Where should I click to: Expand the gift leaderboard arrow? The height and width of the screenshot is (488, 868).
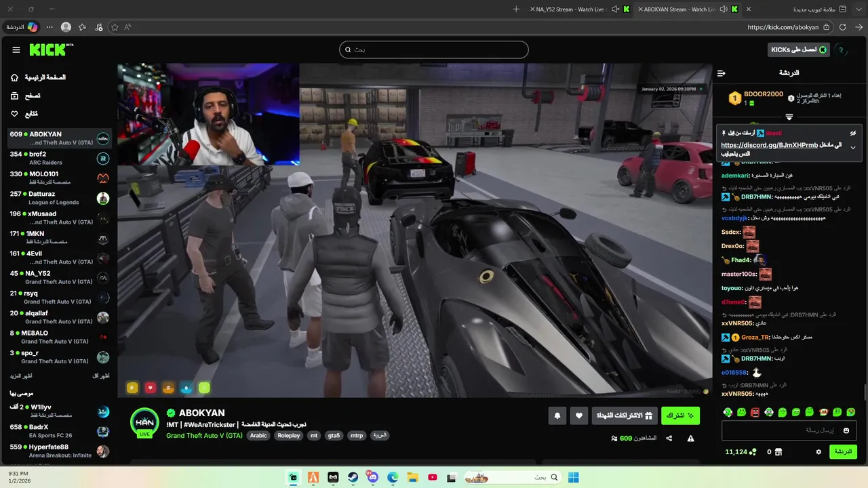(789, 117)
